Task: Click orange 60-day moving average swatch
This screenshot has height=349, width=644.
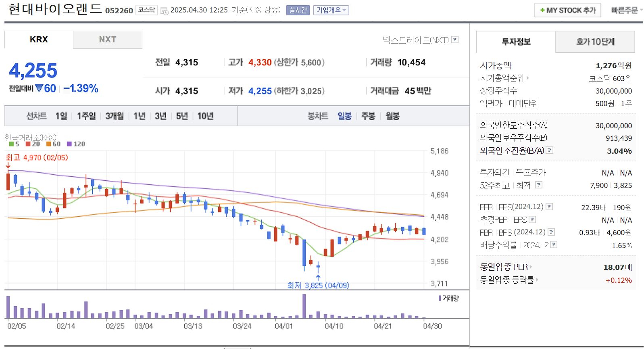Action: pos(48,144)
